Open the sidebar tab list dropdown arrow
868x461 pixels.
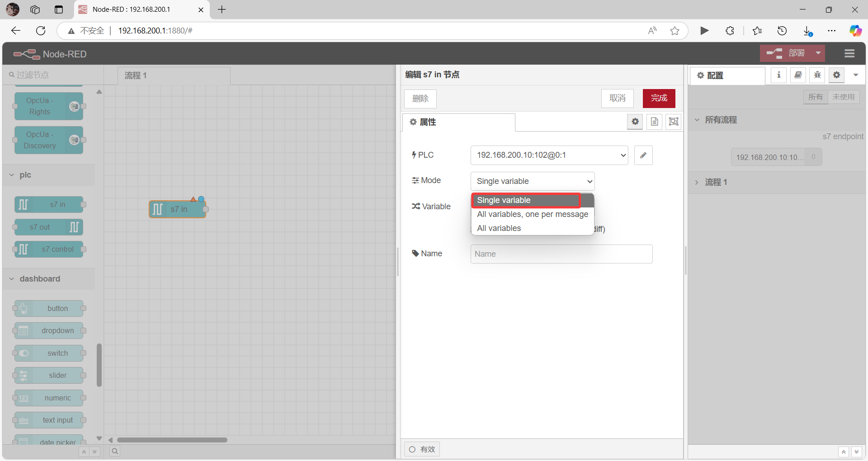856,75
